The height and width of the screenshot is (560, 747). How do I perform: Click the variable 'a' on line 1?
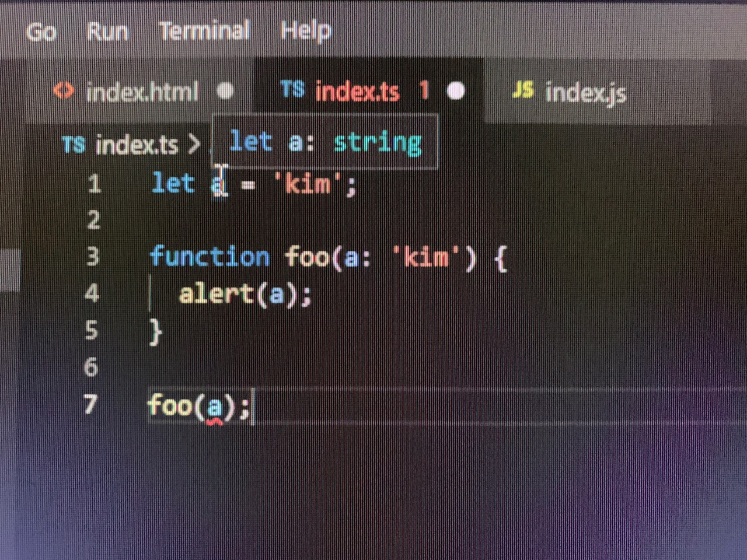[x=218, y=185]
